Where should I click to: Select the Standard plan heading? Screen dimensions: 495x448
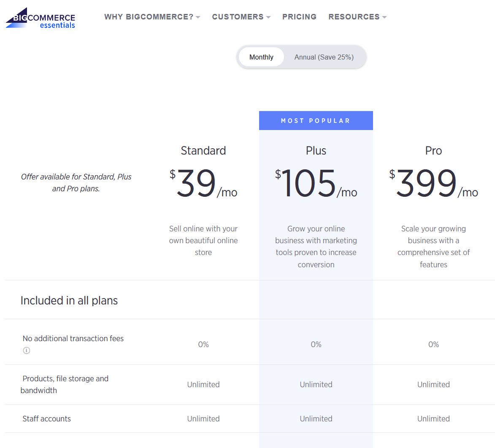203,151
